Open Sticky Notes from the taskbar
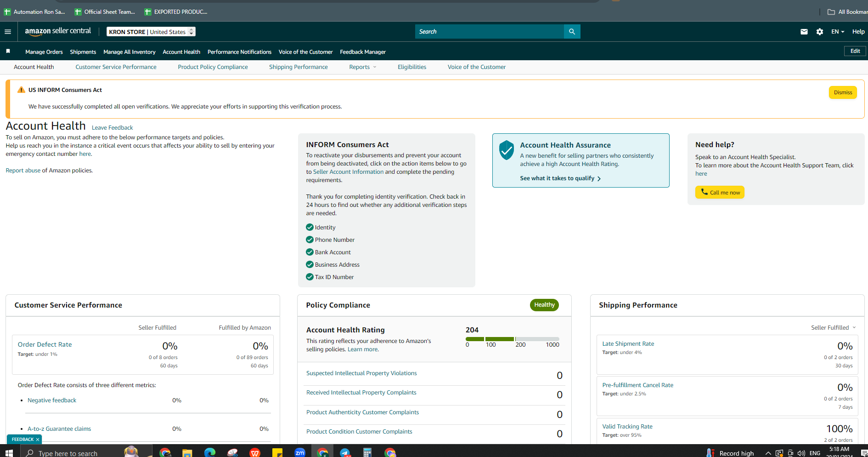The image size is (868, 457). click(277, 453)
